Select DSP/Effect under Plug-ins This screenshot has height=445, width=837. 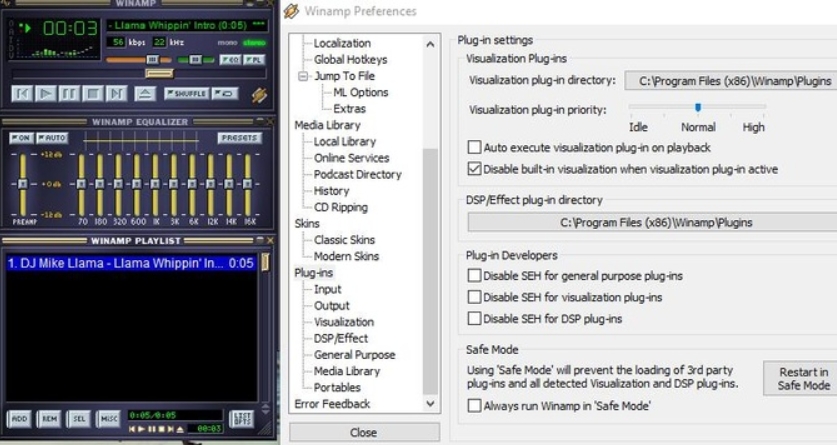(x=341, y=338)
